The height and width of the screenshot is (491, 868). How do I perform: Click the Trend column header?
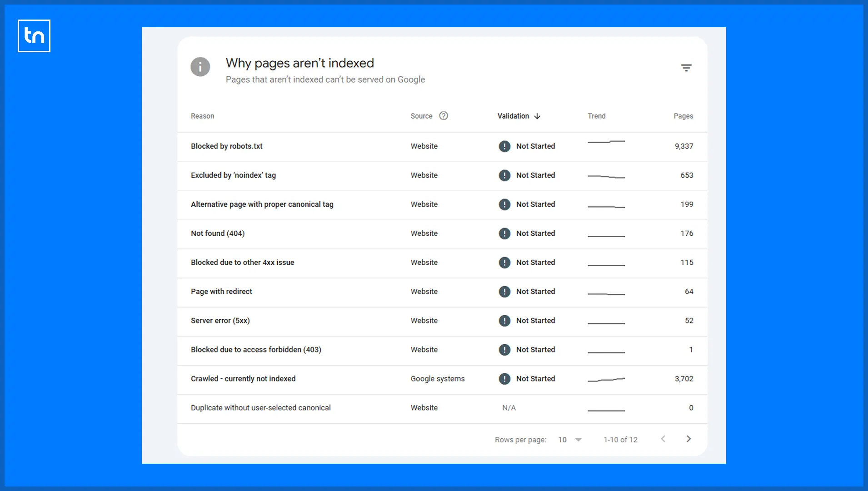click(x=596, y=116)
